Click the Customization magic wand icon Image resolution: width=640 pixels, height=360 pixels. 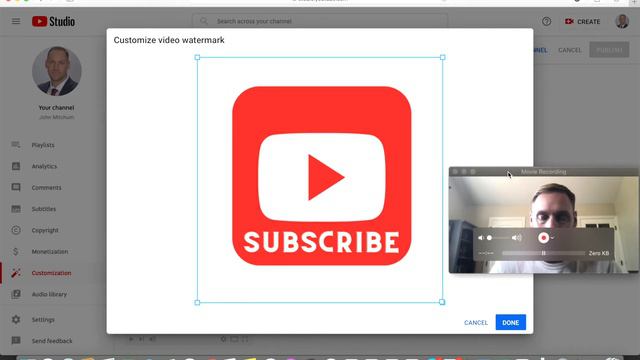coord(16,273)
